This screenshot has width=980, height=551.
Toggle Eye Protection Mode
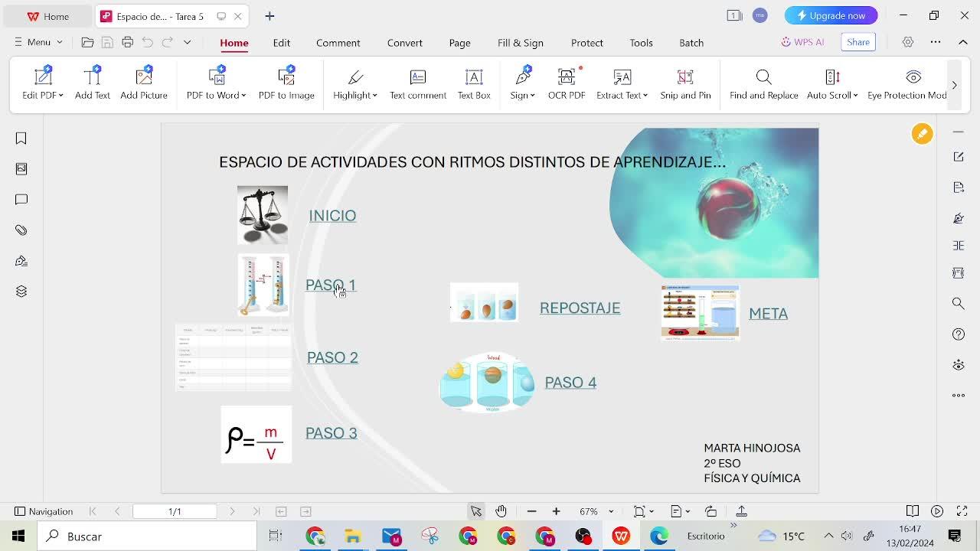(909, 83)
